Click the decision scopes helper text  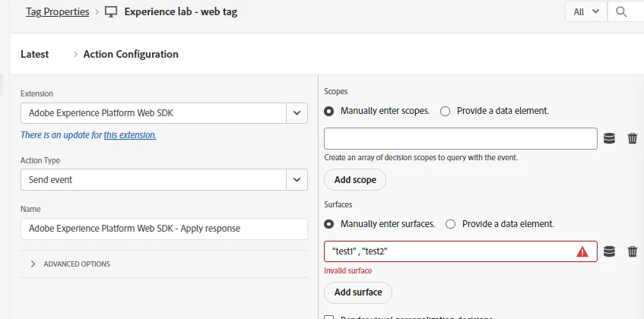[x=421, y=157]
